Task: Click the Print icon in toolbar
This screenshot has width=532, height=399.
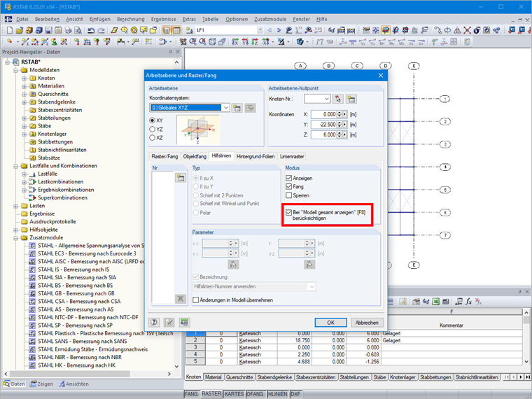Action: pos(68,30)
